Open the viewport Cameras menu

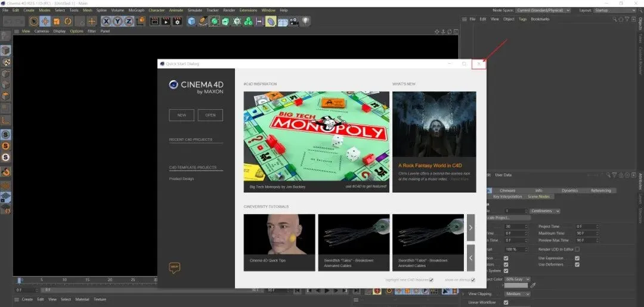pyautogui.click(x=42, y=31)
